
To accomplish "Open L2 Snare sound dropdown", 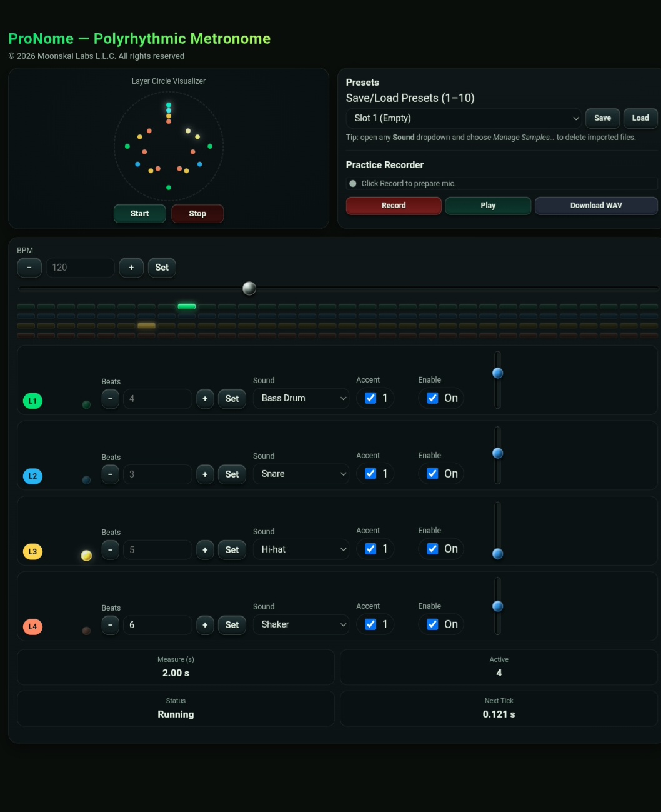I will [x=301, y=474].
